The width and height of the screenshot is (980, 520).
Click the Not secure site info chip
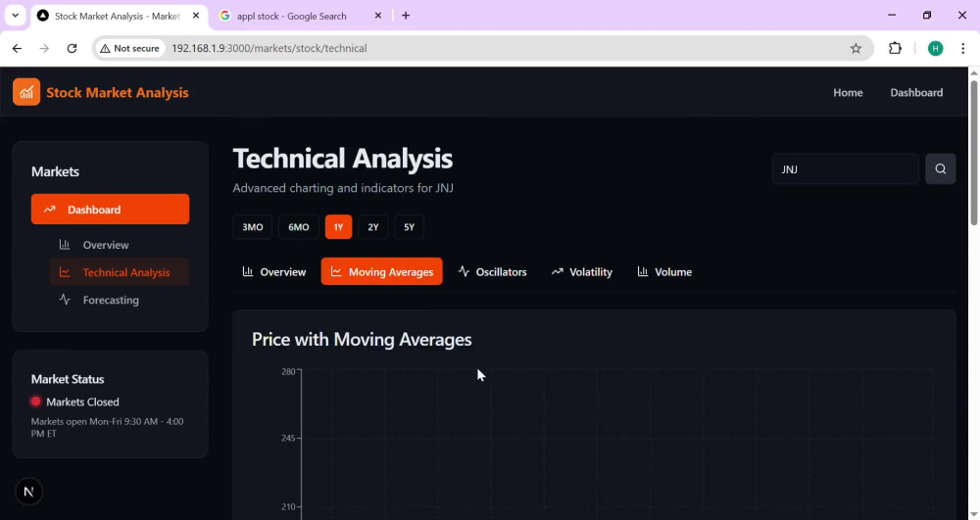click(130, 48)
